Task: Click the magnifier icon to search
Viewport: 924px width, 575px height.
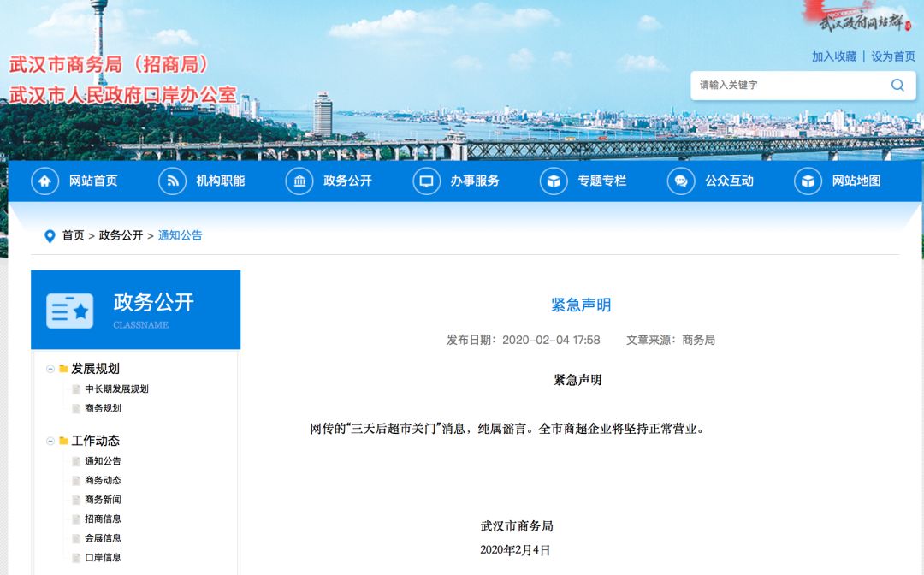Action: coord(897,85)
